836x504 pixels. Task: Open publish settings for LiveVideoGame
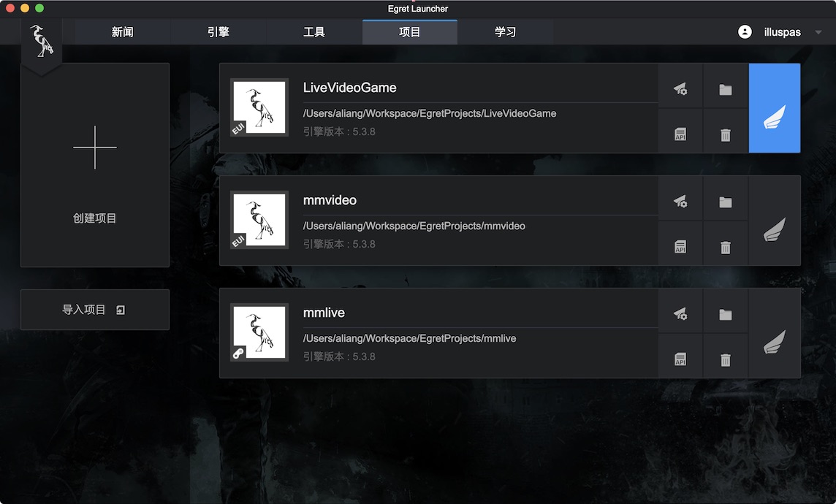click(680, 88)
